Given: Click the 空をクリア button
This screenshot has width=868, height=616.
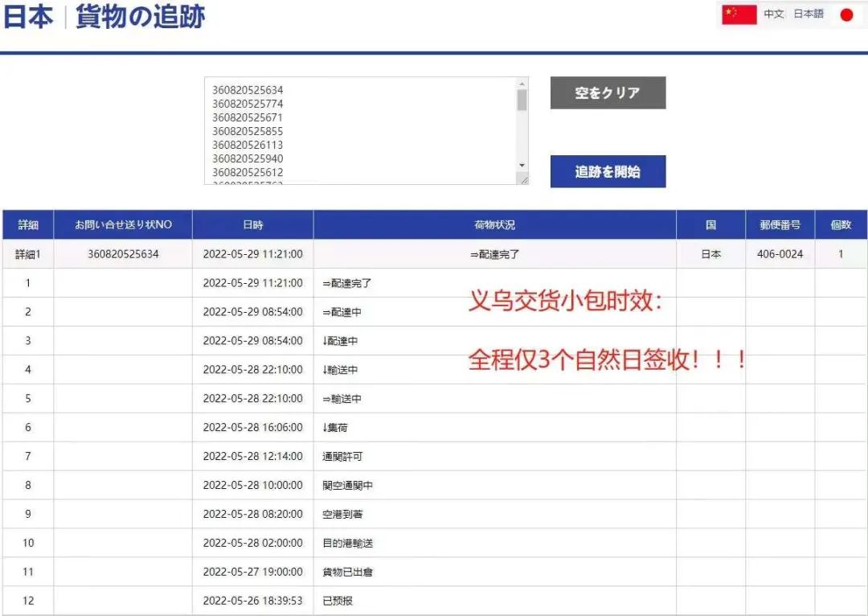Looking at the screenshot, I should pyautogui.click(x=608, y=92).
